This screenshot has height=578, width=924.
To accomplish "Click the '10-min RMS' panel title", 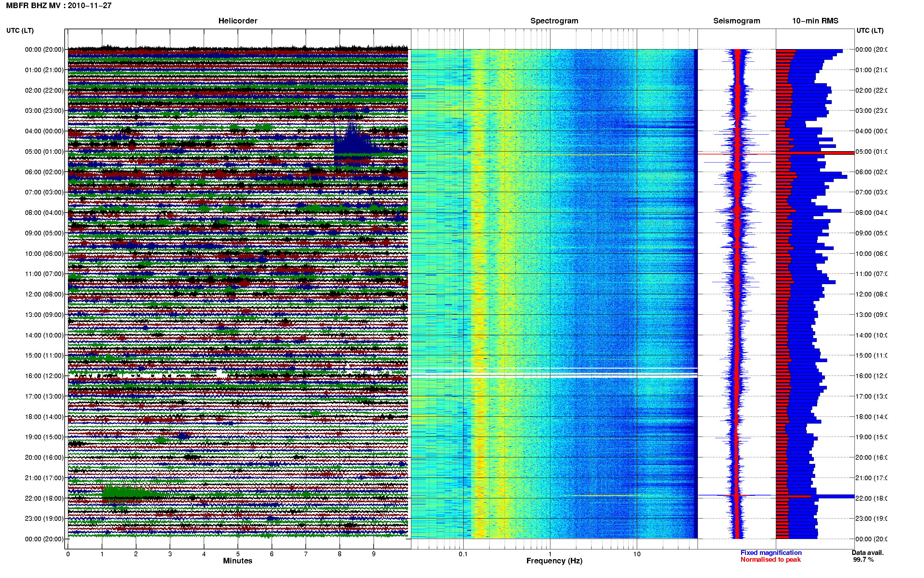I will coord(815,21).
